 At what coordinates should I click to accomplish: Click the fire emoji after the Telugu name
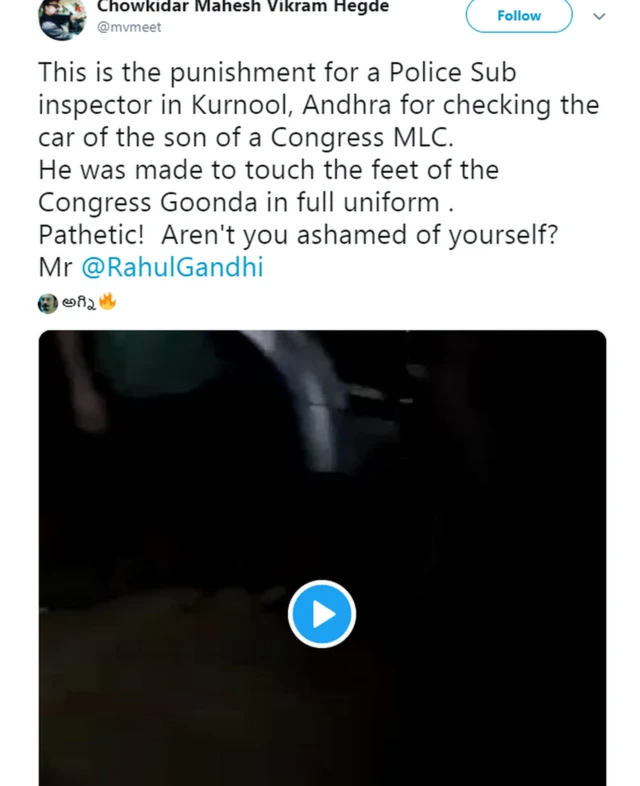[107, 302]
